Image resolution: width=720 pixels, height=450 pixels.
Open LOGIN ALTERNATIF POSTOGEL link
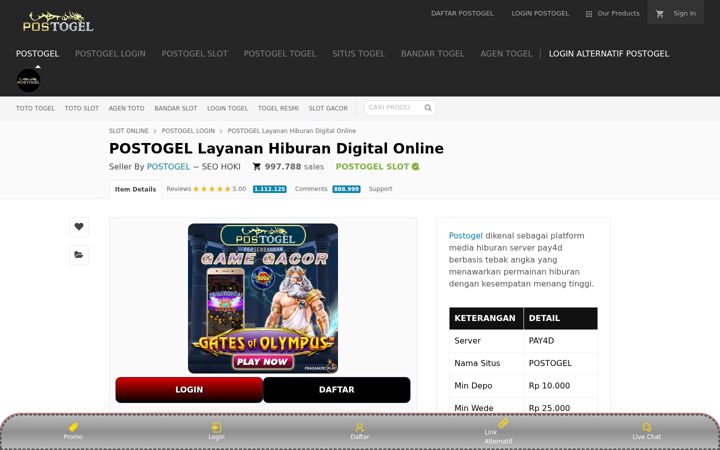pyautogui.click(x=609, y=53)
